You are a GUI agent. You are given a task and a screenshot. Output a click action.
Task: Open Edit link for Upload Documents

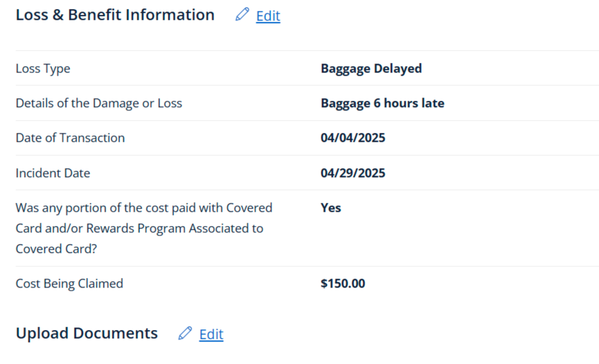211,334
